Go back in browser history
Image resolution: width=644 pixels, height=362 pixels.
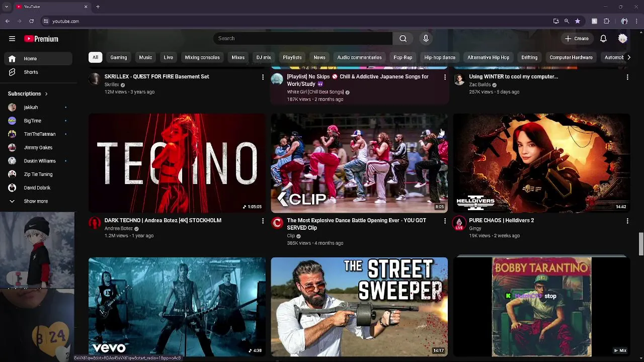click(8, 21)
